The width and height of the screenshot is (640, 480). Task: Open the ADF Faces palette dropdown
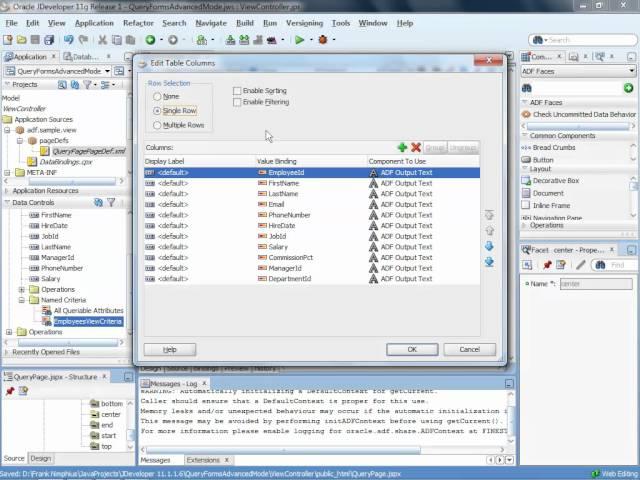coord(631,71)
